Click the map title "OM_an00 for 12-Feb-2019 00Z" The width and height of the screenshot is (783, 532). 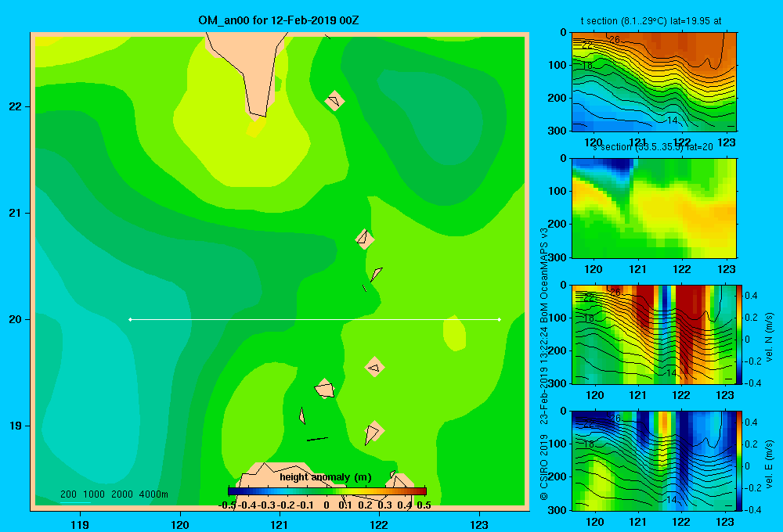click(x=279, y=20)
